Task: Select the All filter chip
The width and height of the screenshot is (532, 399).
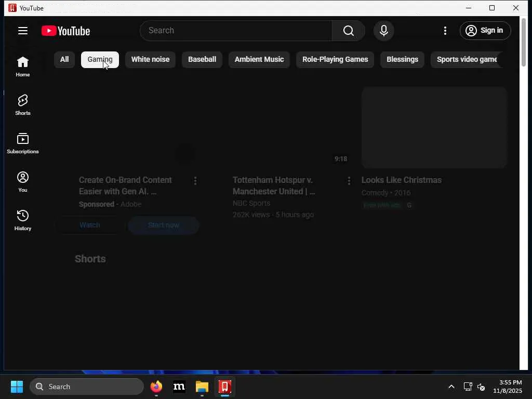Action: click(64, 59)
